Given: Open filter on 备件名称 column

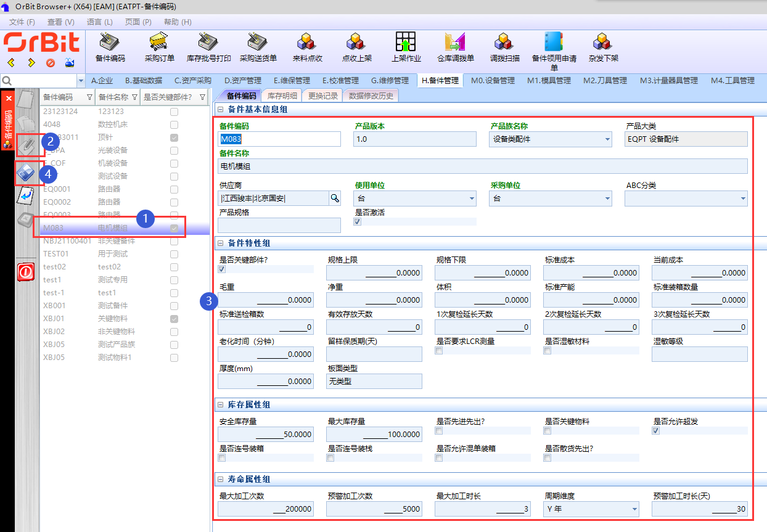Looking at the screenshot, I should pos(134,97).
